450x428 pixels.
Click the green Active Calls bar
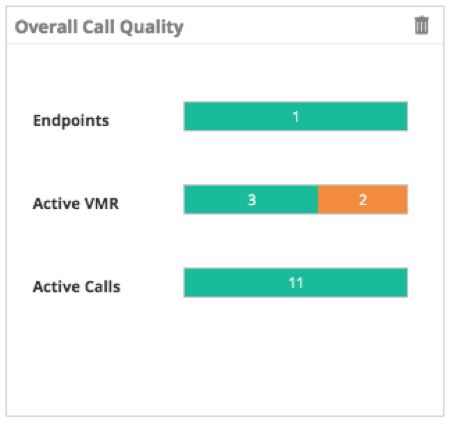(x=296, y=283)
